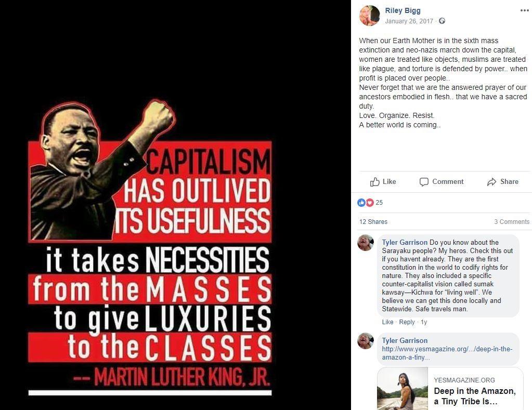
Task: Click the Share arrow icon
Action: (x=491, y=182)
